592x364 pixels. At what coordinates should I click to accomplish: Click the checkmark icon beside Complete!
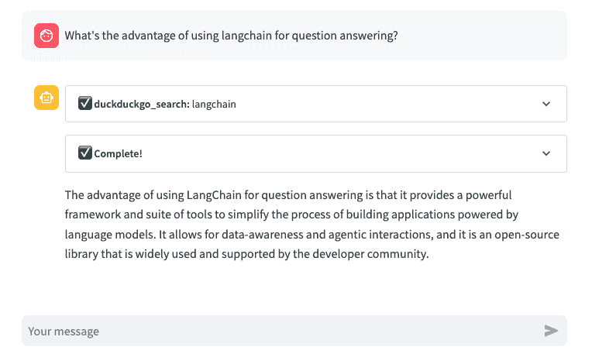click(x=85, y=153)
